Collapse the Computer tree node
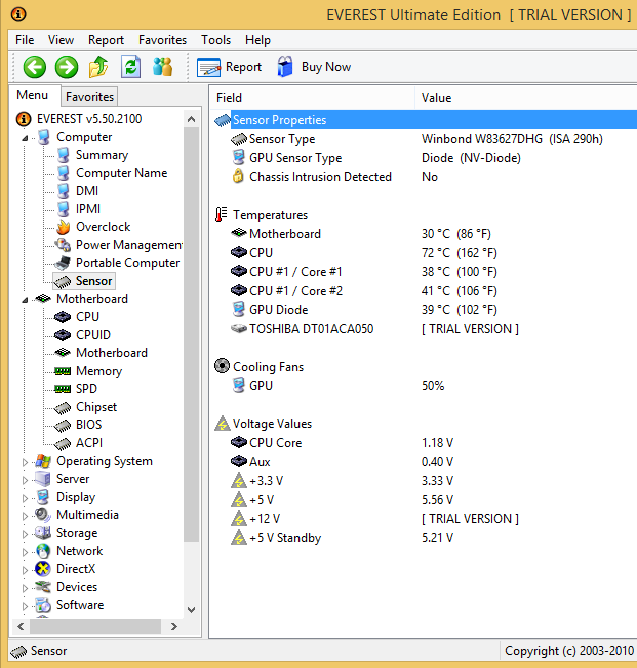Image resolution: width=637 pixels, height=668 pixels. 25,138
